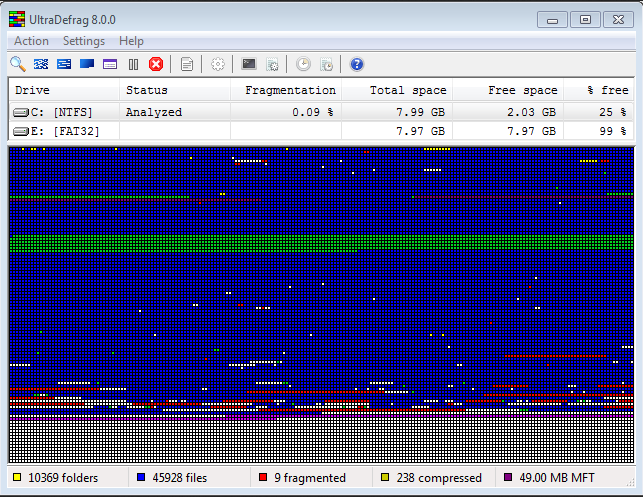Stop the job with red X icon
The height and width of the screenshot is (497, 643).
(156, 64)
